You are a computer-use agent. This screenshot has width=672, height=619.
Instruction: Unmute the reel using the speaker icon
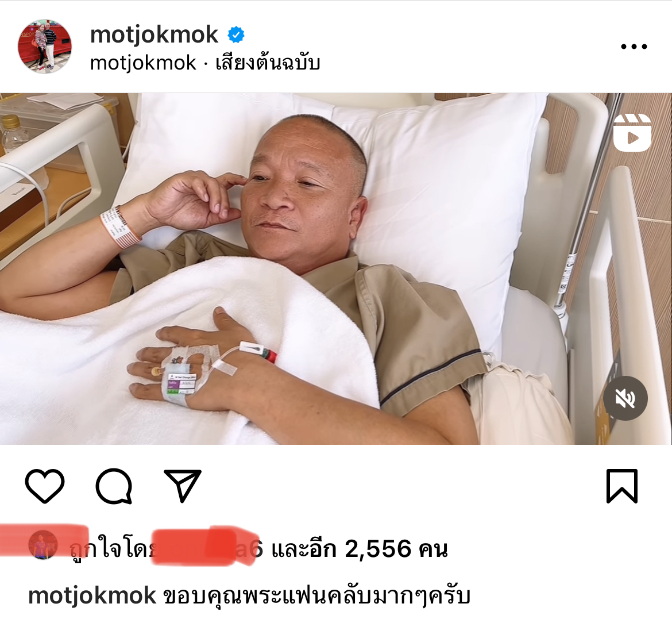[625, 398]
